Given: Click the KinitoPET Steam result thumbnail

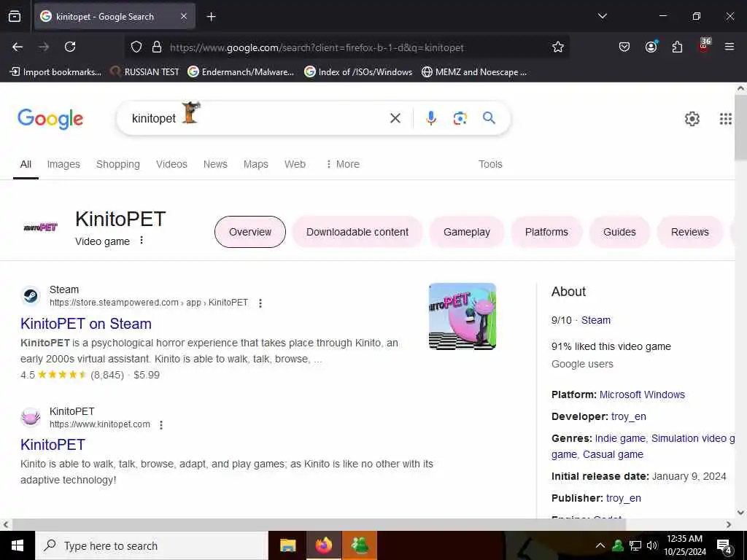Looking at the screenshot, I should click(x=462, y=316).
